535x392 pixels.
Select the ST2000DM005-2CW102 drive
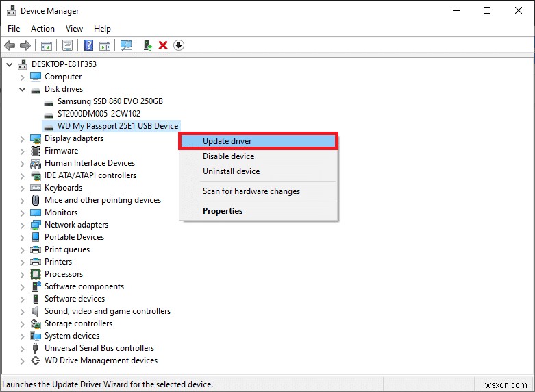pyautogui.click(x=99, y=113)
